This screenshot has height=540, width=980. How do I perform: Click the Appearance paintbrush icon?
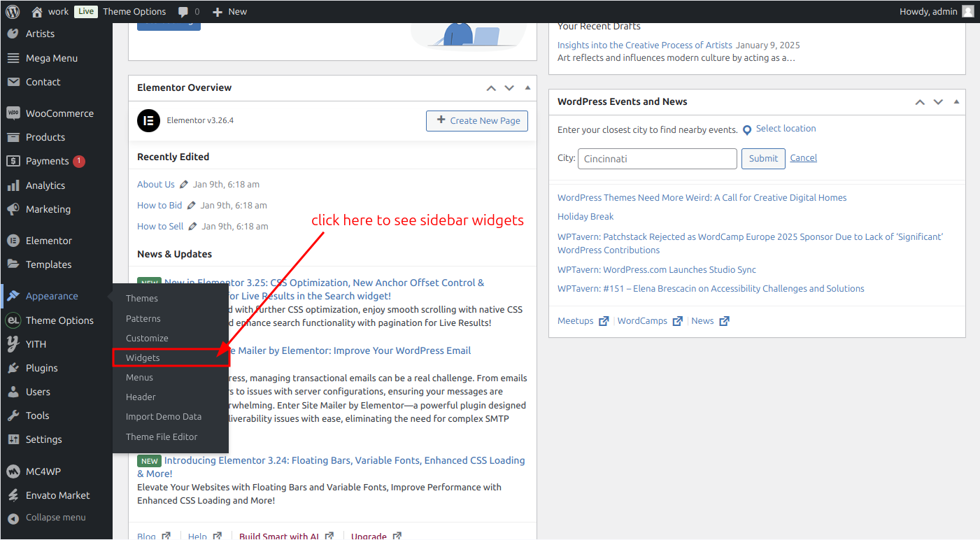click(x=13, y=296)
